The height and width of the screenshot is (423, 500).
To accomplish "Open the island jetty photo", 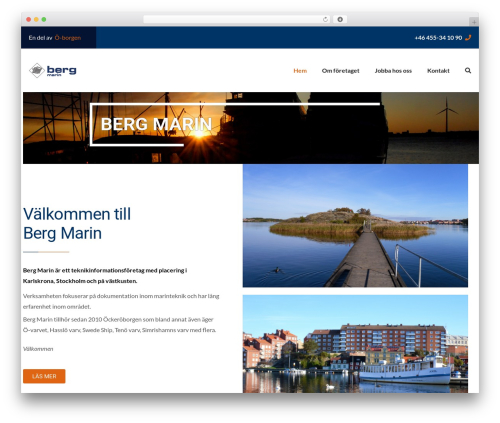I will (355, 226).
